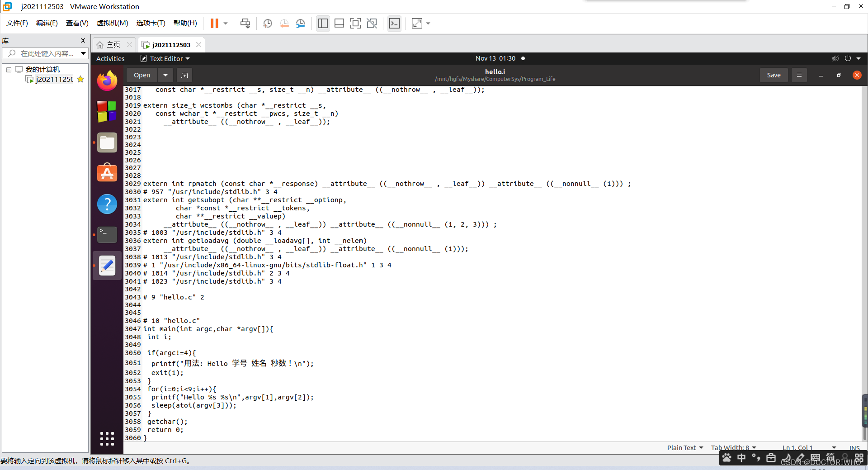Click the hello.i title in the header bar
The height and width of the screenshot is (470, 868).
click(x=495, y=71)
